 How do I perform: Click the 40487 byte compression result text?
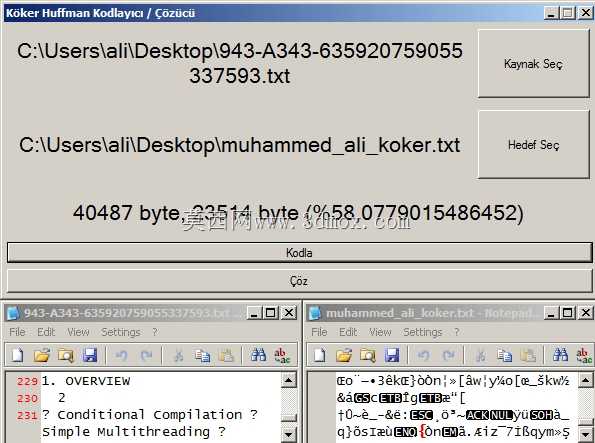coord(298,213)
